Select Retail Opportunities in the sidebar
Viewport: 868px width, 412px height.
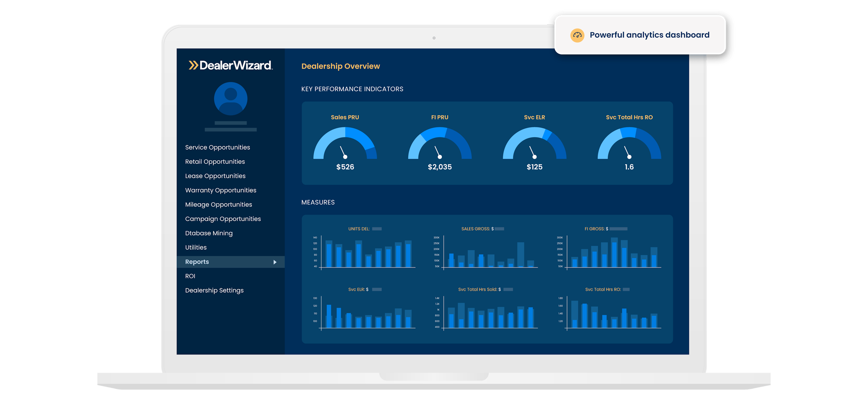[215, 162]
